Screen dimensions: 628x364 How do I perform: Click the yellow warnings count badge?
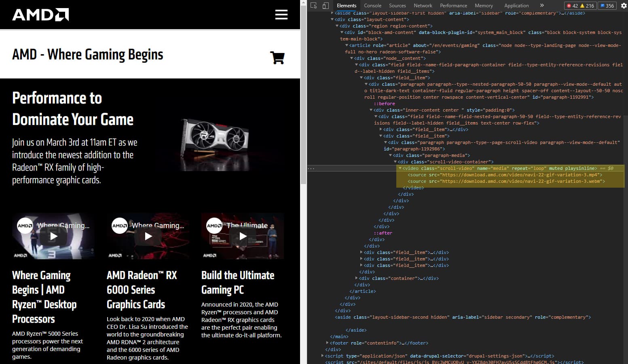[587, 6]
